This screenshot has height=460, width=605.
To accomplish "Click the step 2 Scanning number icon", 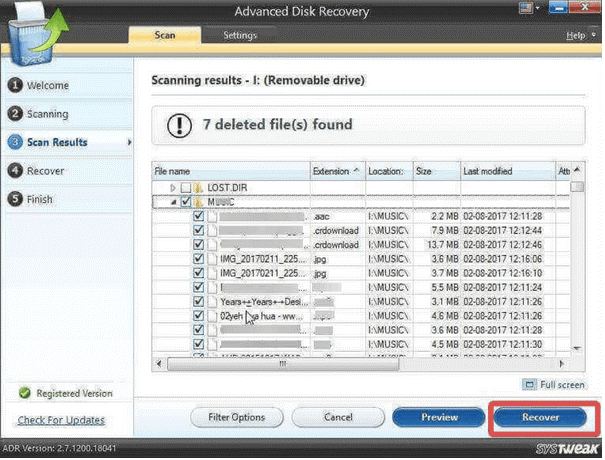I will (x=15, y=114).
